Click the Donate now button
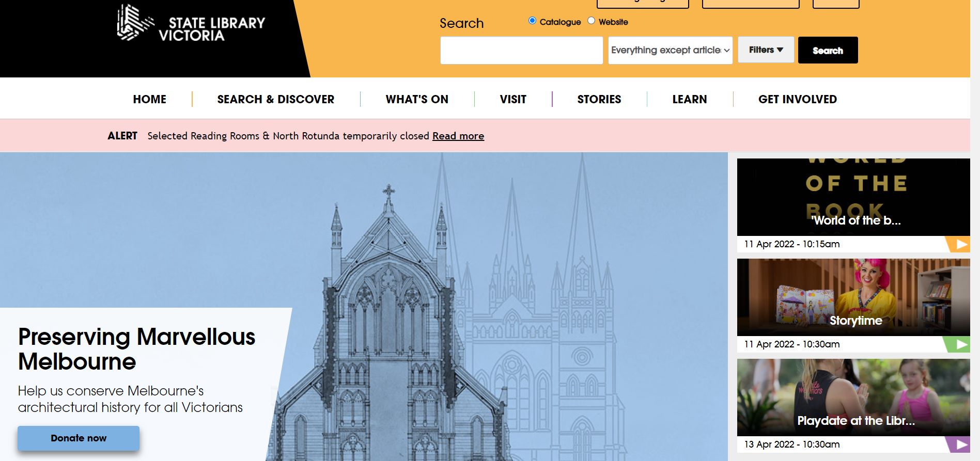Image resolution: width=980 pixels, height=461 pixels. coord(79,438)
